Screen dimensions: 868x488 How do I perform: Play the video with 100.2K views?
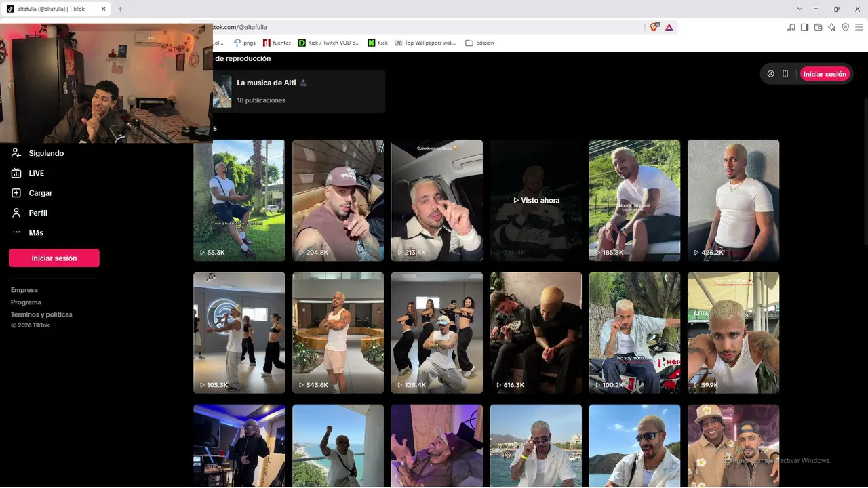point(635,333)
